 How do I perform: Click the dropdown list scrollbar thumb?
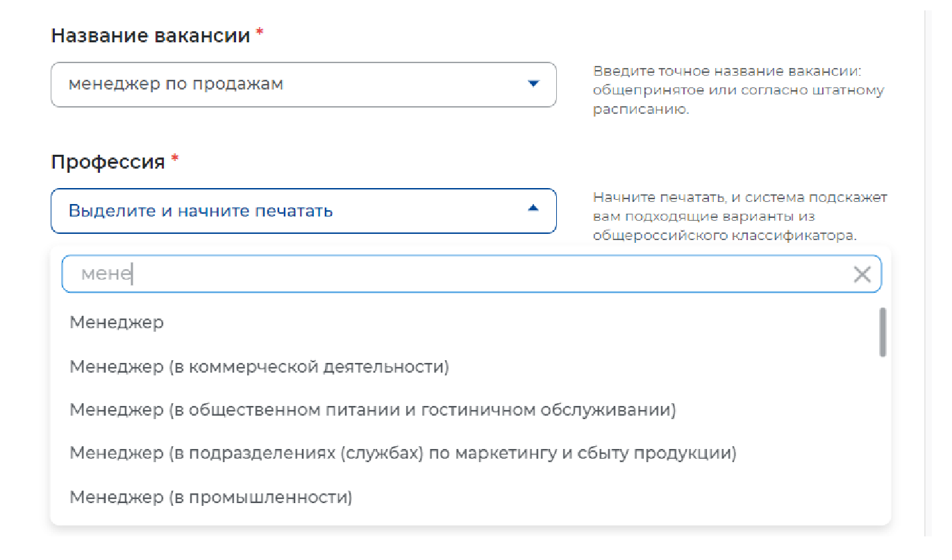pyautogui.click(x=883, y=332)
